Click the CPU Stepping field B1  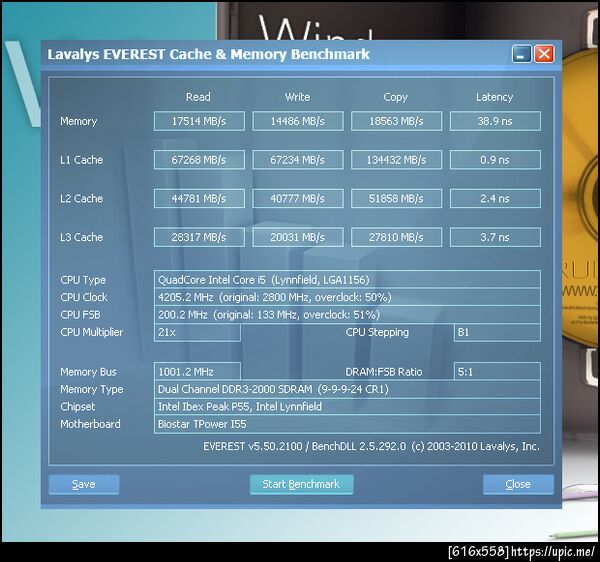(x=497, y=332)
